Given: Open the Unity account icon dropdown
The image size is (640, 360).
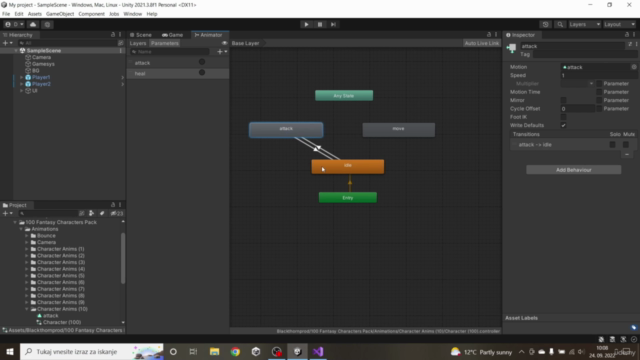Looking at the screenshot, I should (14, 24).
